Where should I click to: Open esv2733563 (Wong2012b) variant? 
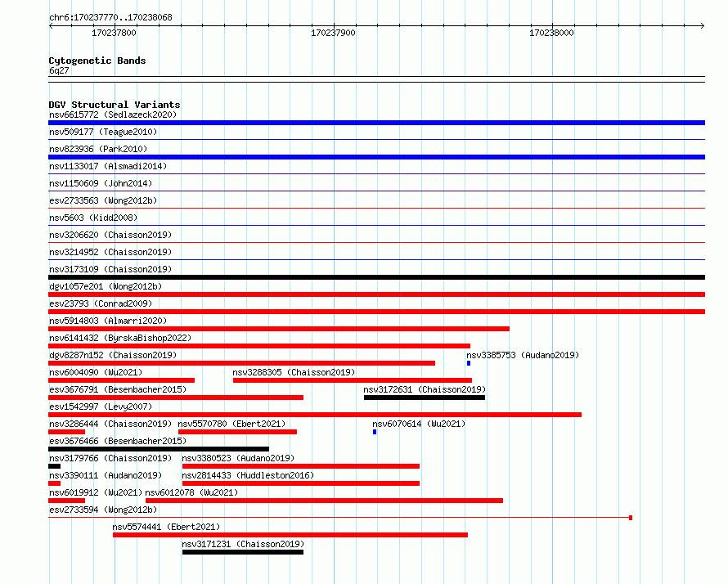click(103, 200)
